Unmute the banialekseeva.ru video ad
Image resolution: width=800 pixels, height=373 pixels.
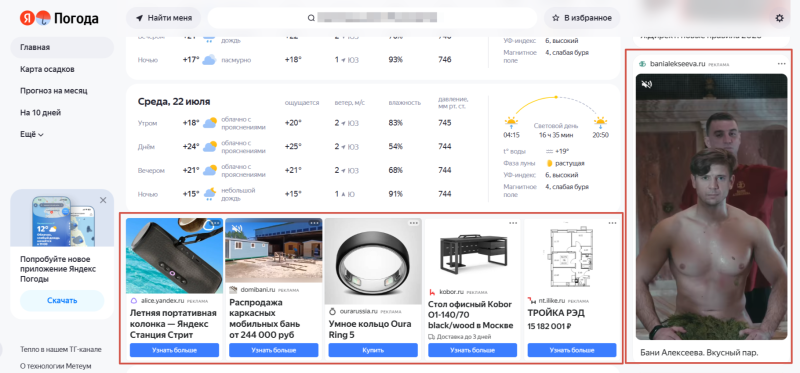click(646, 84)
